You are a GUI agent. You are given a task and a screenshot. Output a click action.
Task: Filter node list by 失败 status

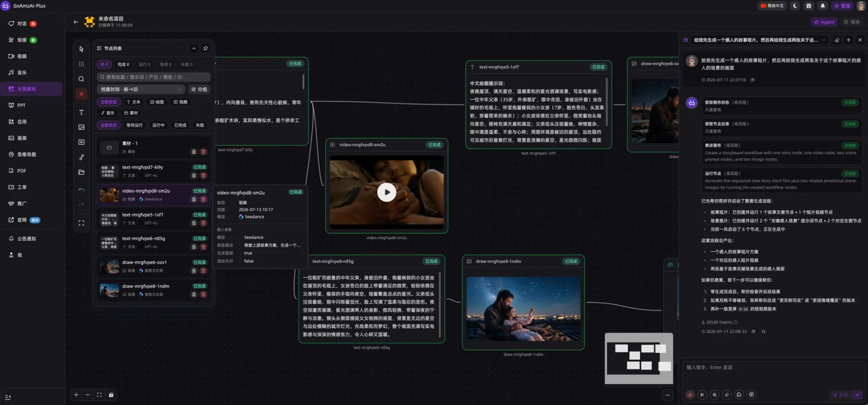coord(200,125)
